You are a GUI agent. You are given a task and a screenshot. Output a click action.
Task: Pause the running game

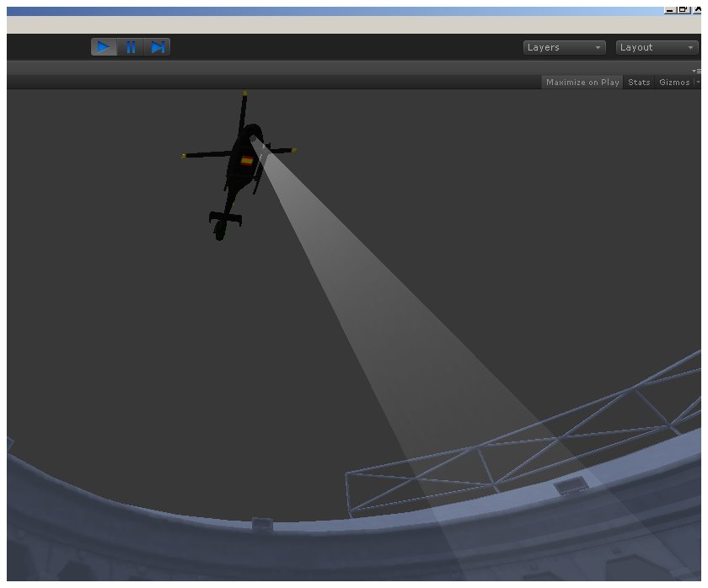[x=131, y=47]
